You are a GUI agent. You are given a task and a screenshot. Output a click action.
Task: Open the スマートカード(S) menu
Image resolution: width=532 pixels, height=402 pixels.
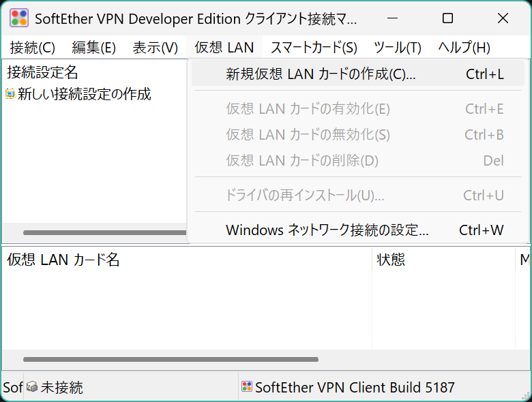tap(314, 48)
